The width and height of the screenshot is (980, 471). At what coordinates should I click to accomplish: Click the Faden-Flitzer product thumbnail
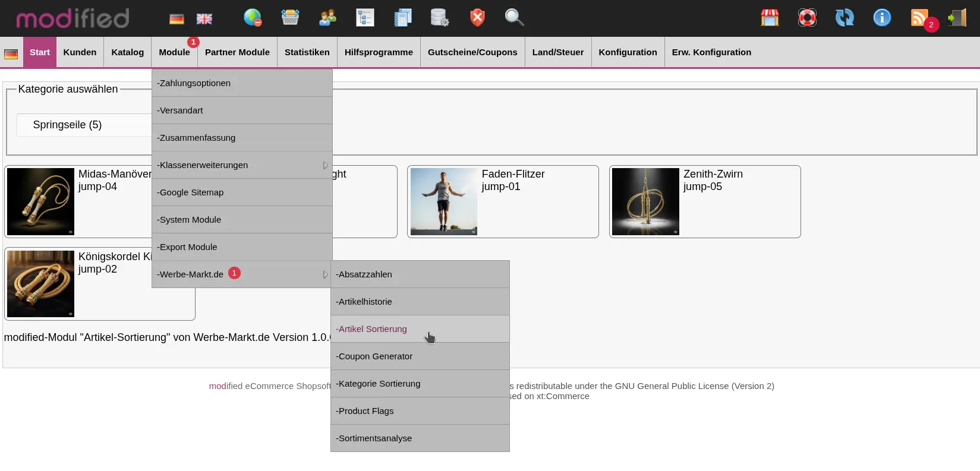click(444, 201)
